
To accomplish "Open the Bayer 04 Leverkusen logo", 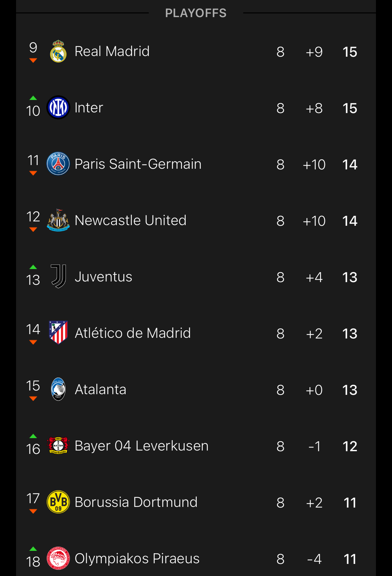I will click(x=58, y=446).
